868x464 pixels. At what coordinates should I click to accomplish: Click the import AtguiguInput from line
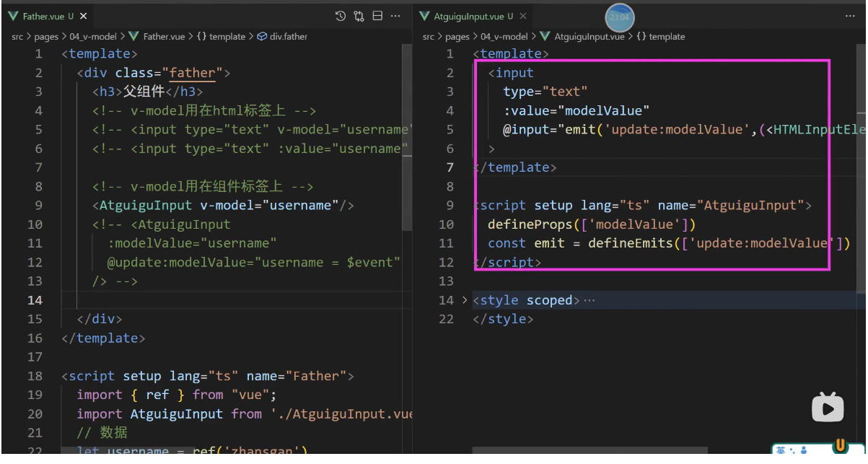(244, 414)
